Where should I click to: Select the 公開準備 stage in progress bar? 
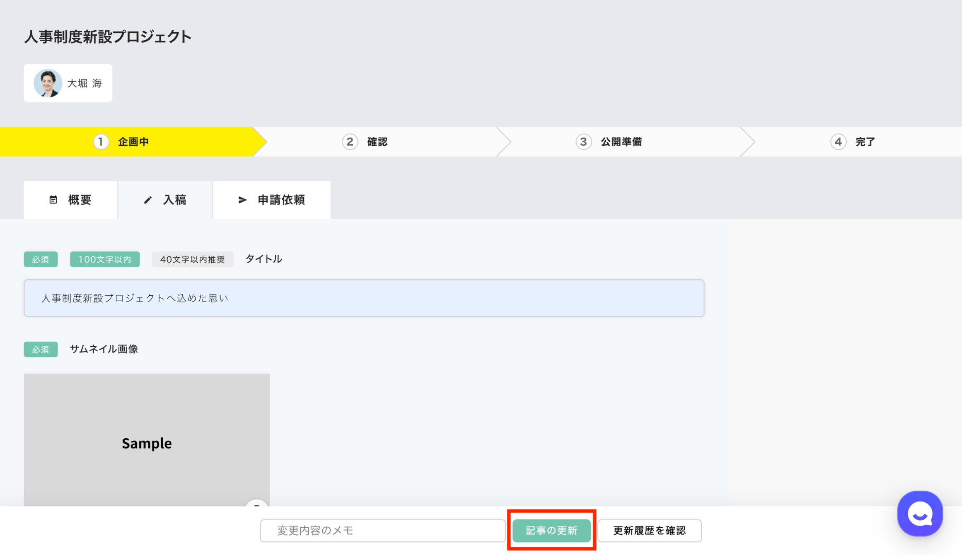click(621, 142)
